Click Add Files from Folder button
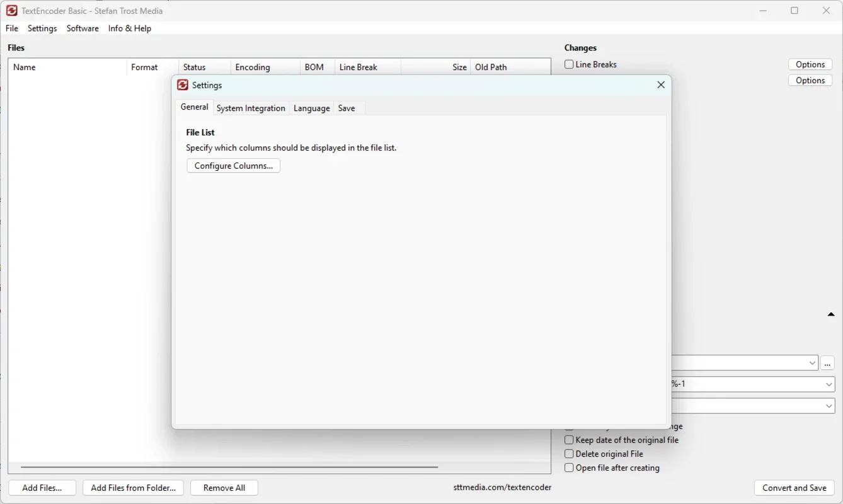The height and width of the screenshot is (504, 843). pos(134,488)
